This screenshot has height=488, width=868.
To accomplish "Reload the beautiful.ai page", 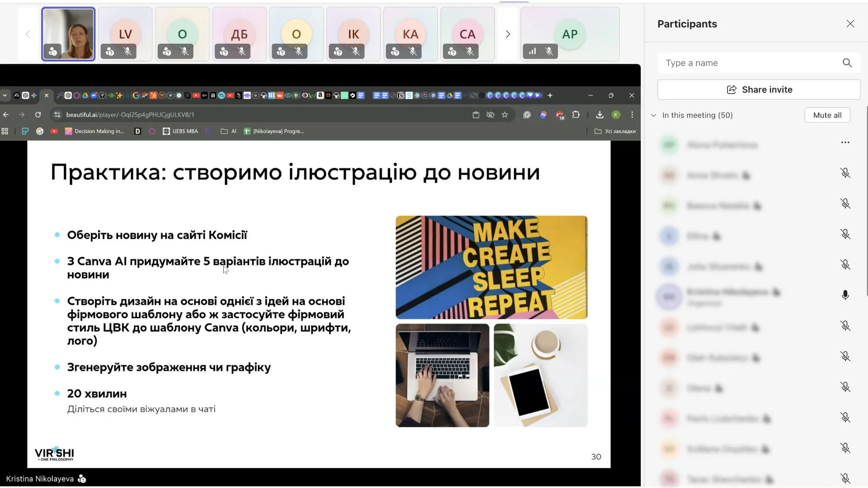I will click(x=38, y=114).
